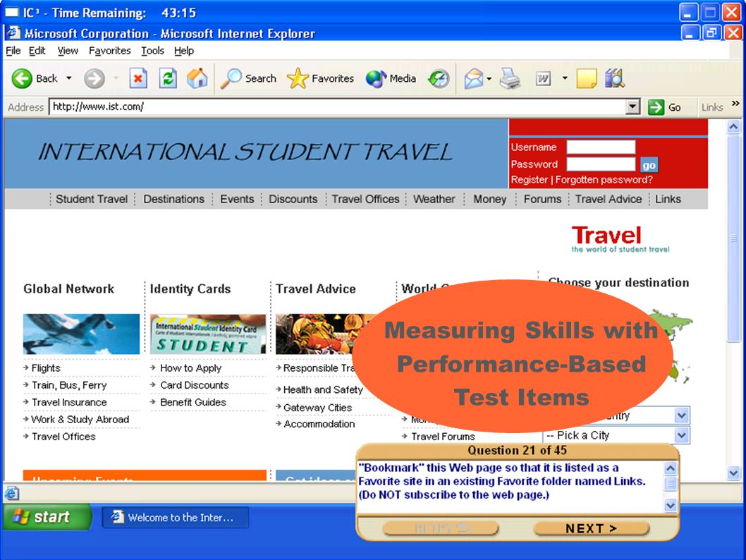The width and height of the screenshot is (746, 560).
Task: Click the Flights link under Global Network
Action: coord(46,367)
